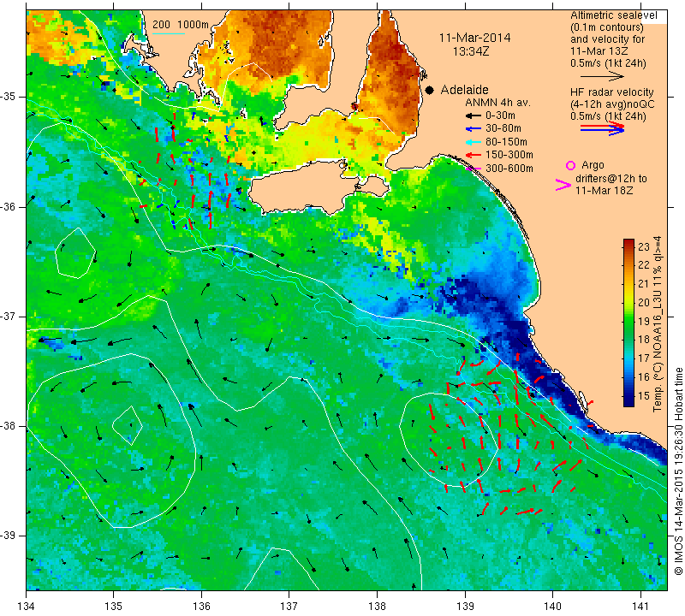Click the drifters@12h to label

click(x=611, y=179)
